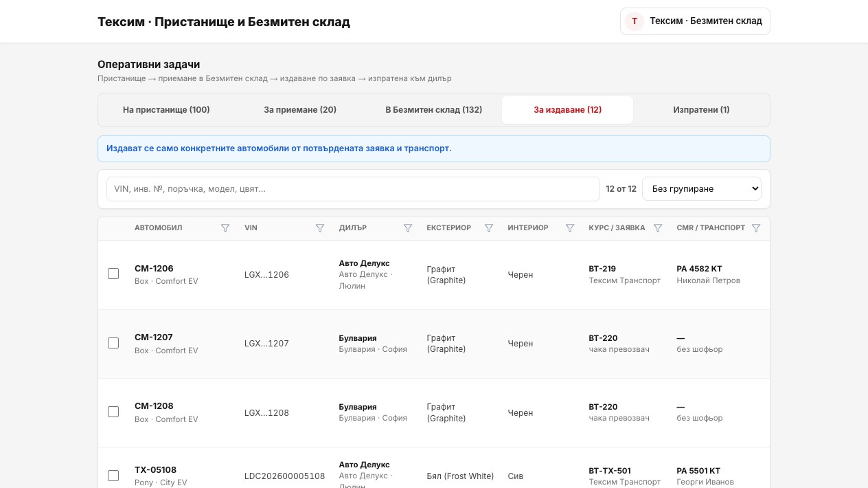The image size is (868, 488).
Task: Click course BT-220 in CM-1208 row
Action: pos(603,407)
